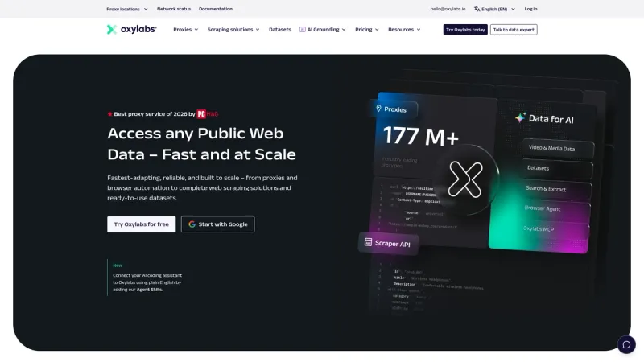Viewport: 644px width, 362px height.
Task: Click the Google logo in Start with Google
Action: point(192,224)
